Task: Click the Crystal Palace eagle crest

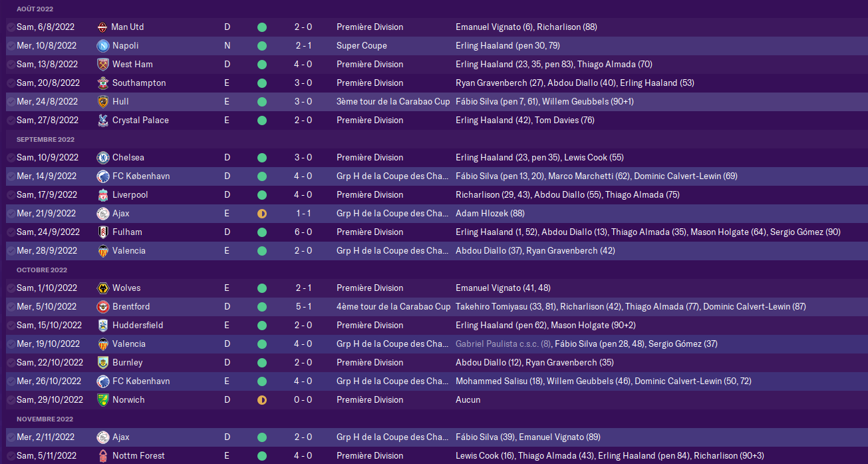Action: pyautogui.click(x=103, y=120)
